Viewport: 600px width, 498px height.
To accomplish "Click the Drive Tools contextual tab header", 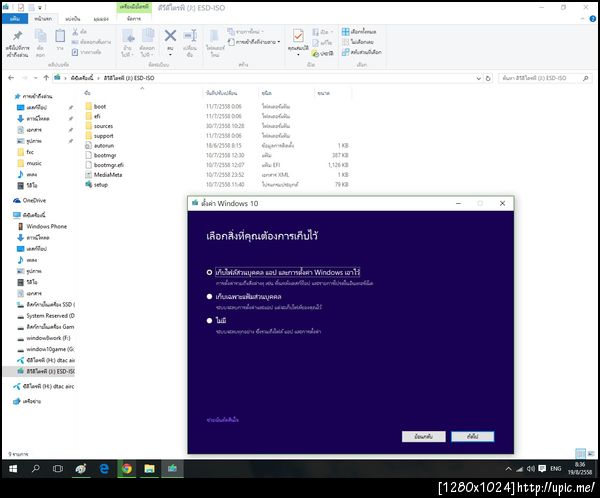I will pyautogui.click(x=134, y=7).
